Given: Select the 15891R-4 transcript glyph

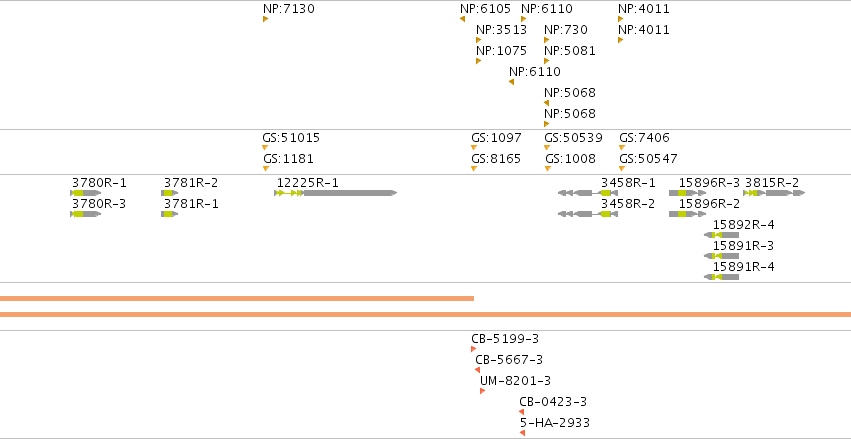Looking at the screenshot, I should click(721, 277).
